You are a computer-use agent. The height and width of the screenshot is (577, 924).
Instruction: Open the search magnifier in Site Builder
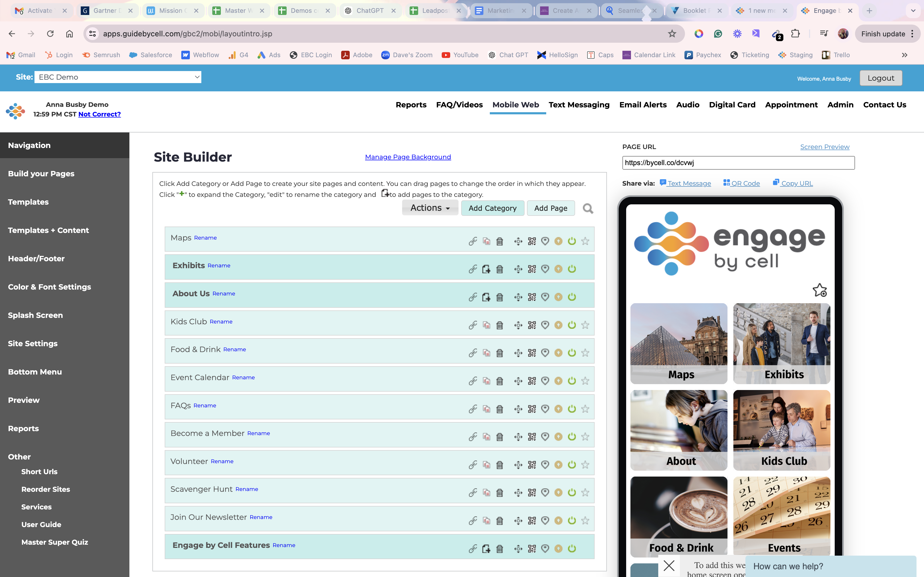tap(588, 208)
